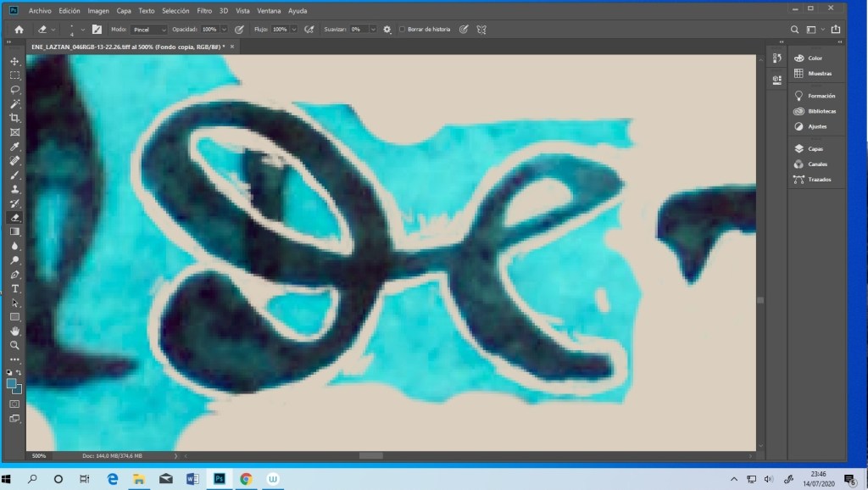868x490 pixels.
Task: Choose the Gradient tool
Action: 14,231
